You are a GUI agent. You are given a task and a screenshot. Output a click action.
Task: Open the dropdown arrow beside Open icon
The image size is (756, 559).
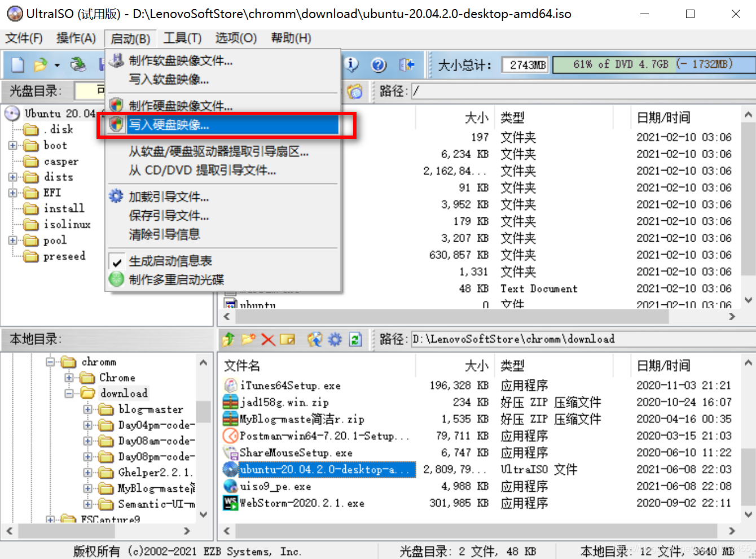tap(57, 65)
